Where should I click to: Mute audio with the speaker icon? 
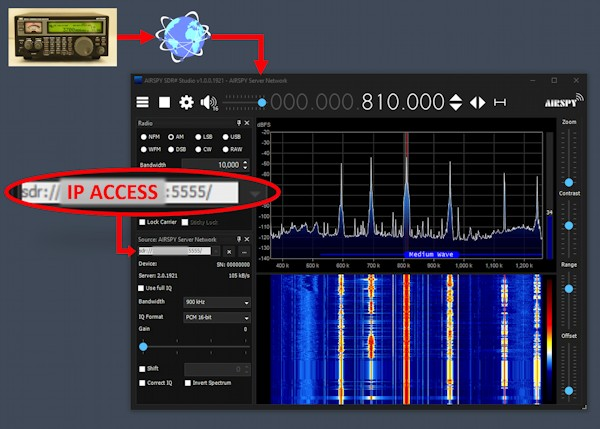click(x=208, y=102)
